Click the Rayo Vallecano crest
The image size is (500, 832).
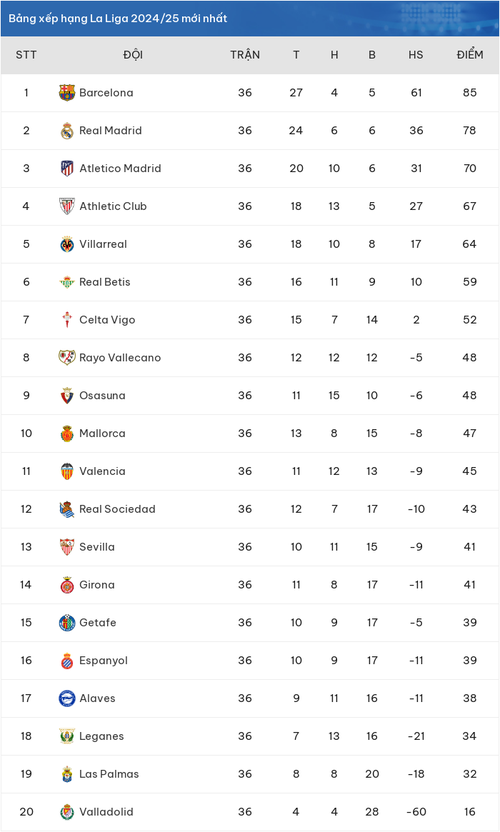67,358
